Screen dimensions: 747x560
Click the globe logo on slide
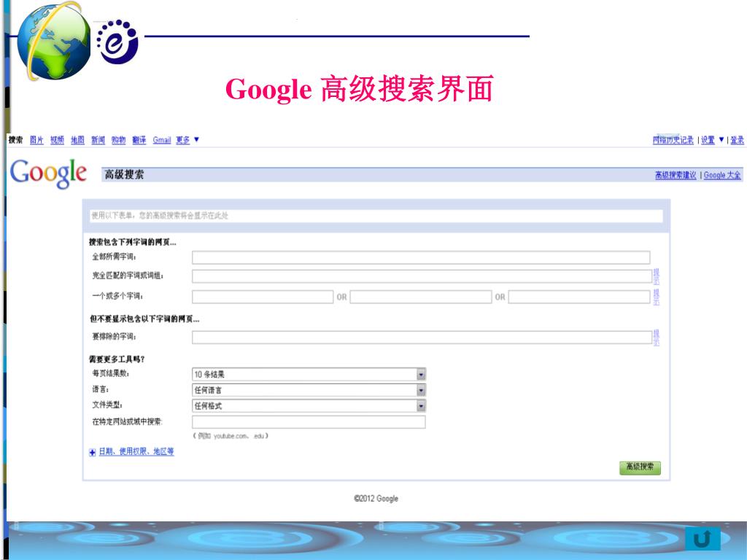click(54, 42)
